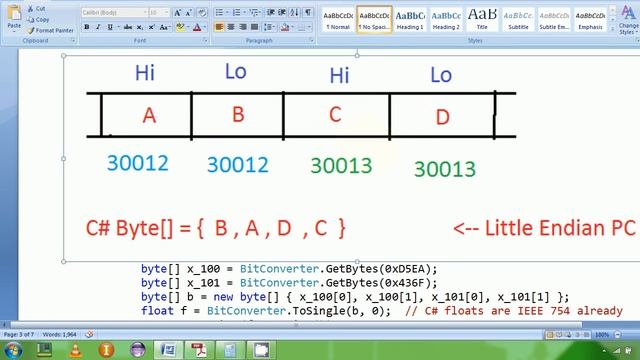Apply the Subtitle style

point(518,19)
